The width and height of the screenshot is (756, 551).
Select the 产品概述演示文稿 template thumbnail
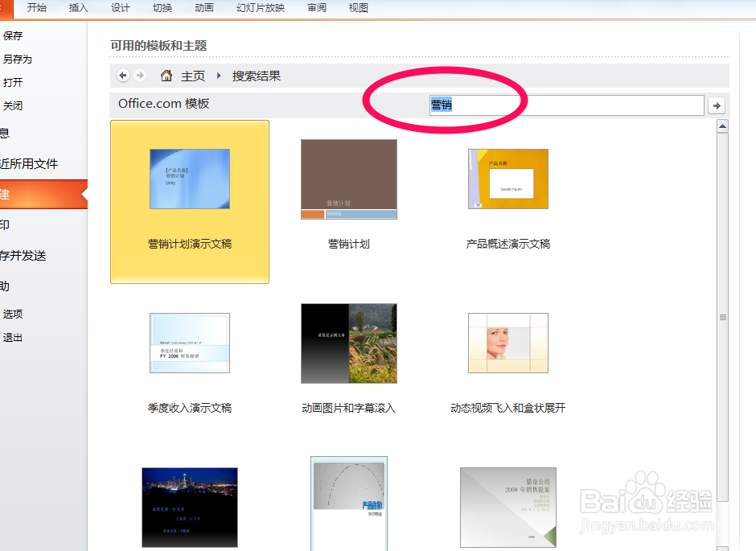pyautogui.click(x=508, y=179)
